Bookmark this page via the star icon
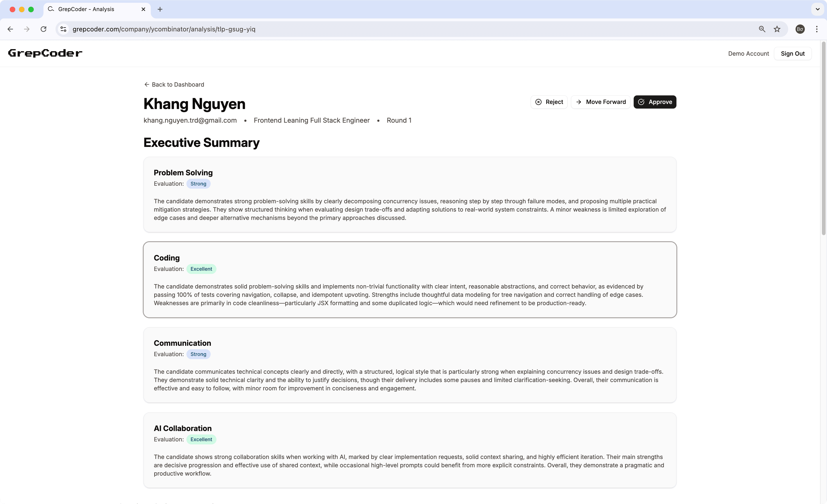Screen dimensions: 827x504 pos(777,29)
